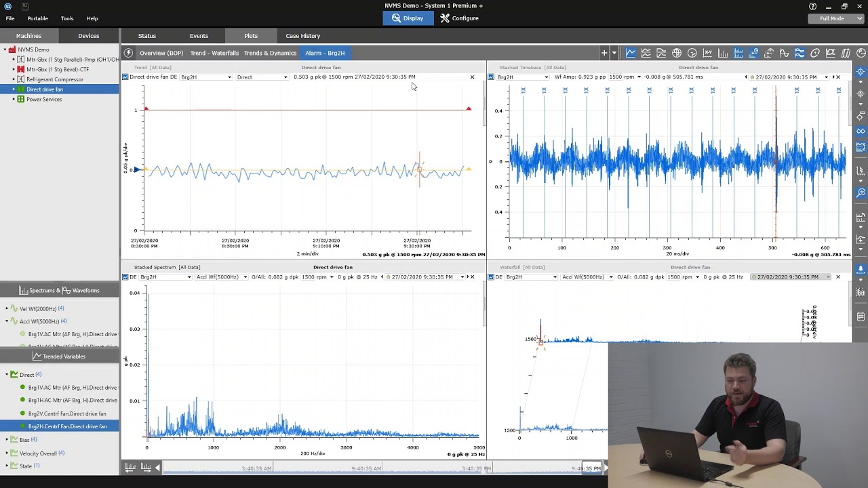868x488 pixels.
Task: Open the Portable menu
Action: [37, 18]
